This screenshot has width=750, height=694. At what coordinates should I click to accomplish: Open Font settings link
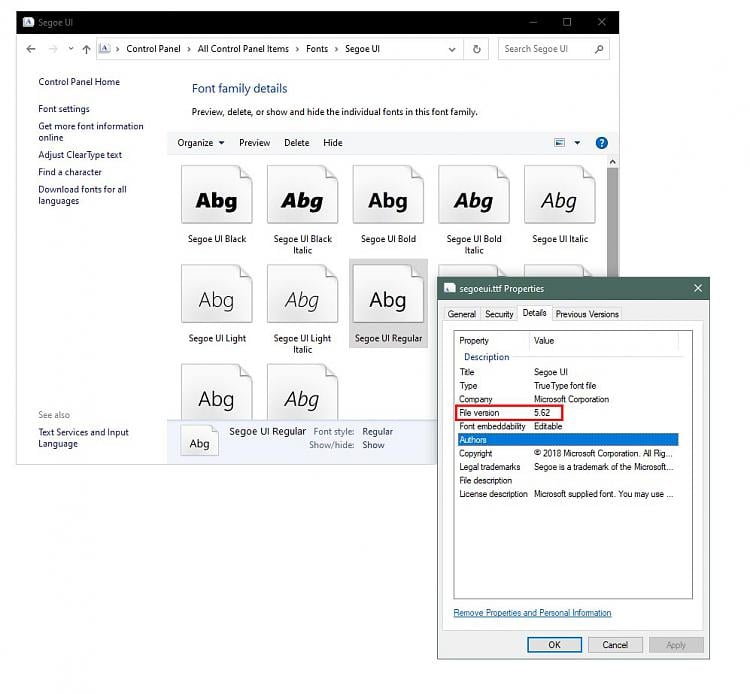pyautogui.click(x=64, y=109)
